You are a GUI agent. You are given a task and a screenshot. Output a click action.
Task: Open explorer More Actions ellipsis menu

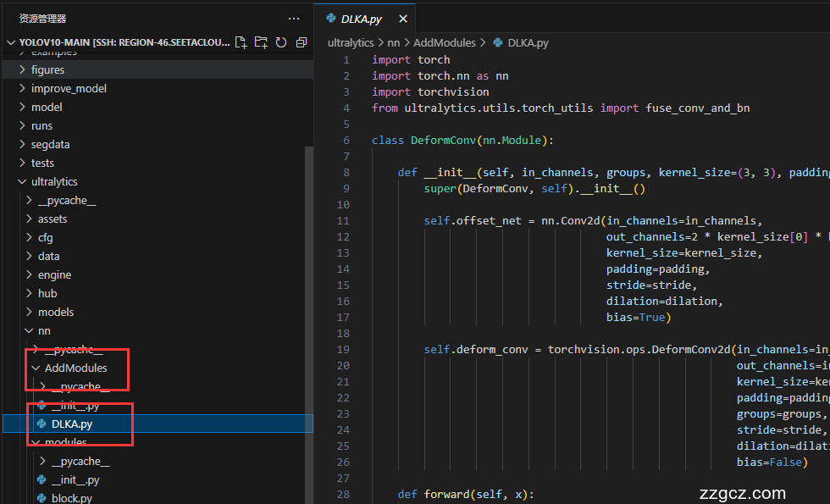point(294,18)
